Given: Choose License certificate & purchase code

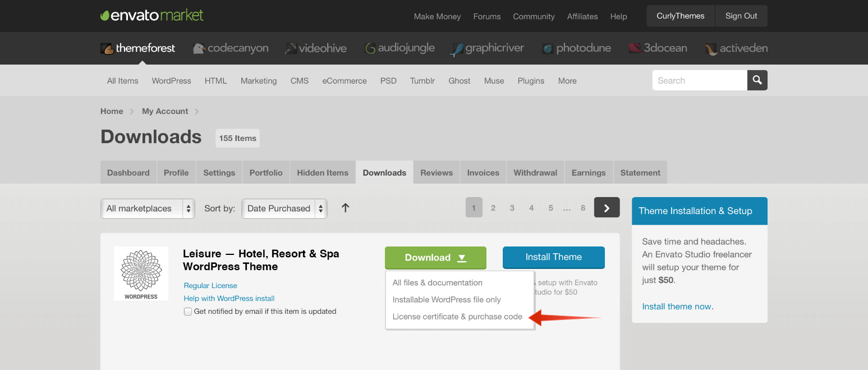Looking at the screenshot, I should pyautogui.click(x=457, y=317).
